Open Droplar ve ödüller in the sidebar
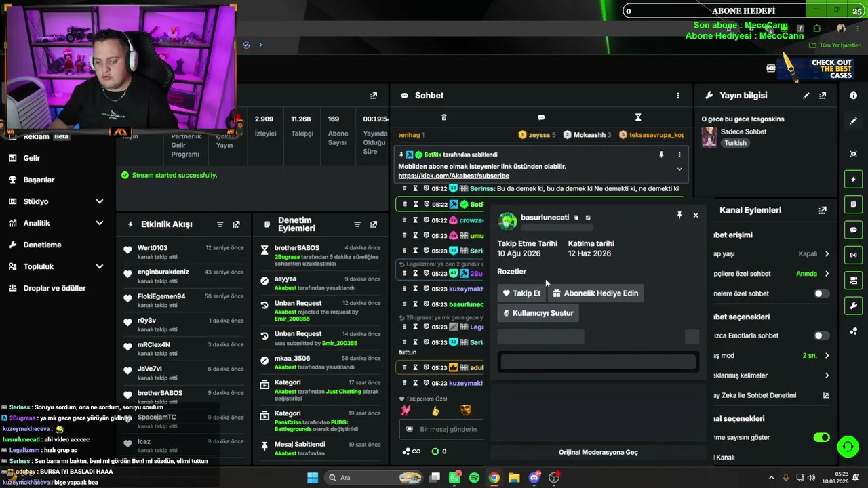The height and width of the screenshot is (488, 868). tap(56, 288)
